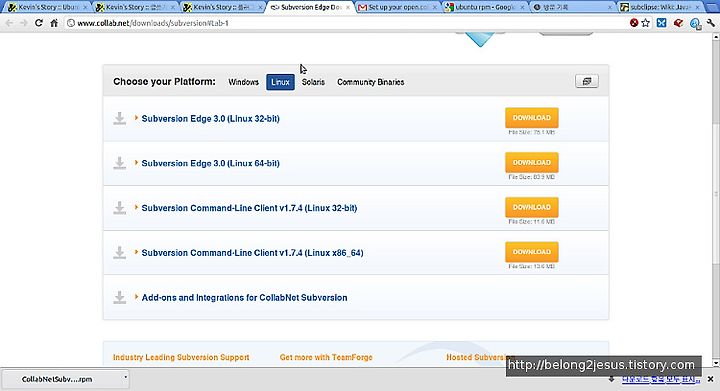
Task: Close the Subversion Edge browser tab
Action: 348,7
